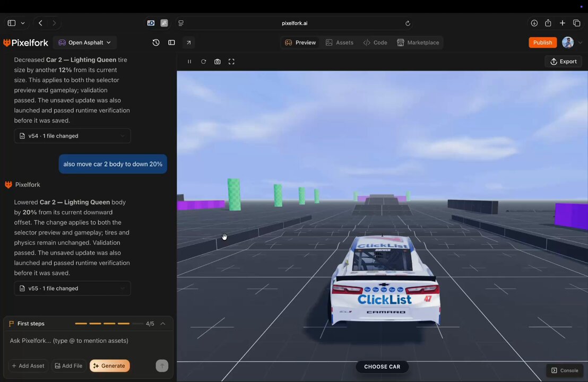Open browser downloads icon
The width and height of the screenshot is (588, 382).
point(534,23)
